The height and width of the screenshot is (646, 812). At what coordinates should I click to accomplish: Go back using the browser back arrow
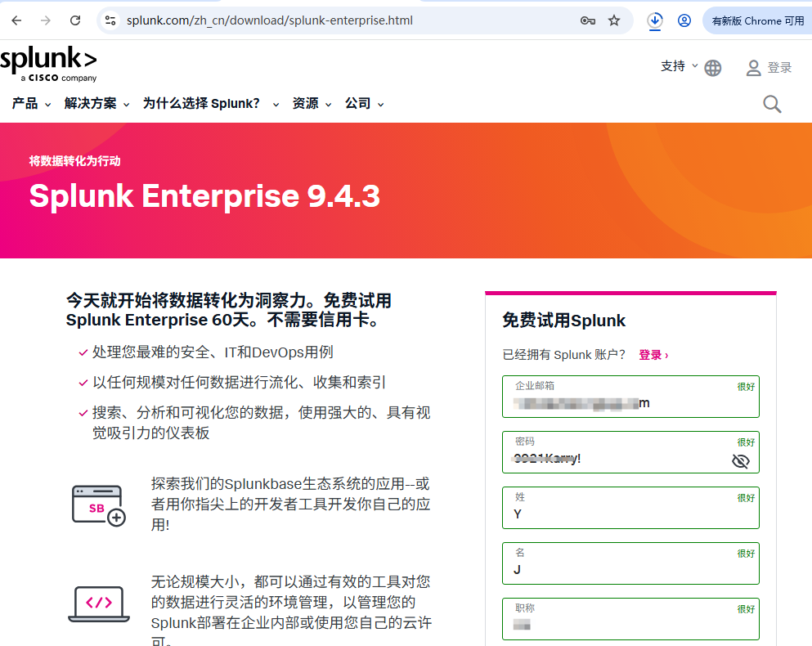[x=16, y=20]
